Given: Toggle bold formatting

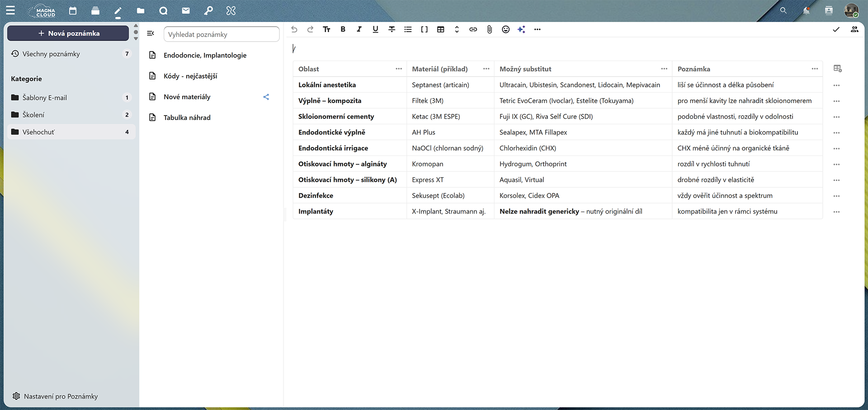Looking at the screenshot, I should [343, 29].
